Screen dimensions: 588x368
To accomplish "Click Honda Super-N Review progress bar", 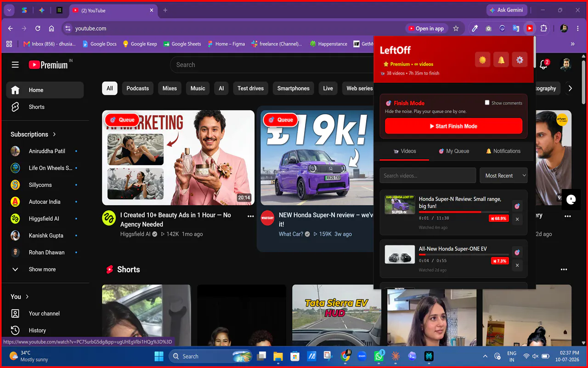I will coord(464,212).
